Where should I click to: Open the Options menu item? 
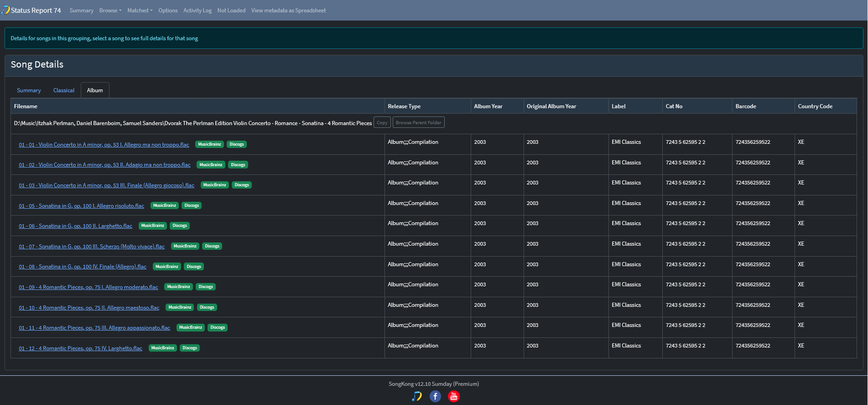pos(168,11)
